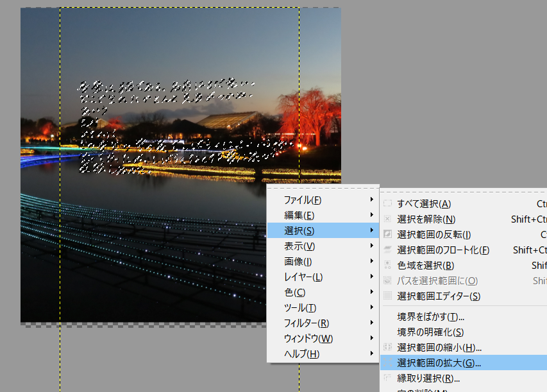Select 選択範囲の拡大(G)... grow selection
The image size is (547, 392).
[x=464, y=362]
